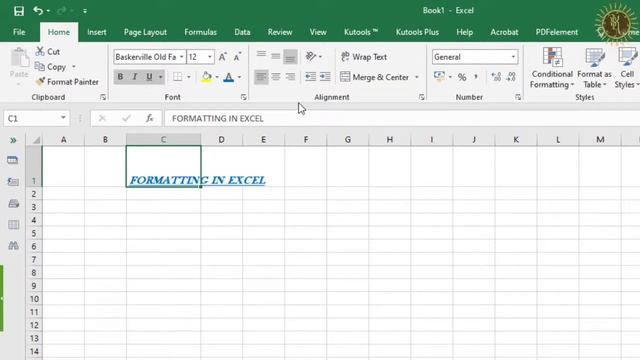Toggle underline formatting
The height and width of the screenshot is (360, 640).
point(149,77)
